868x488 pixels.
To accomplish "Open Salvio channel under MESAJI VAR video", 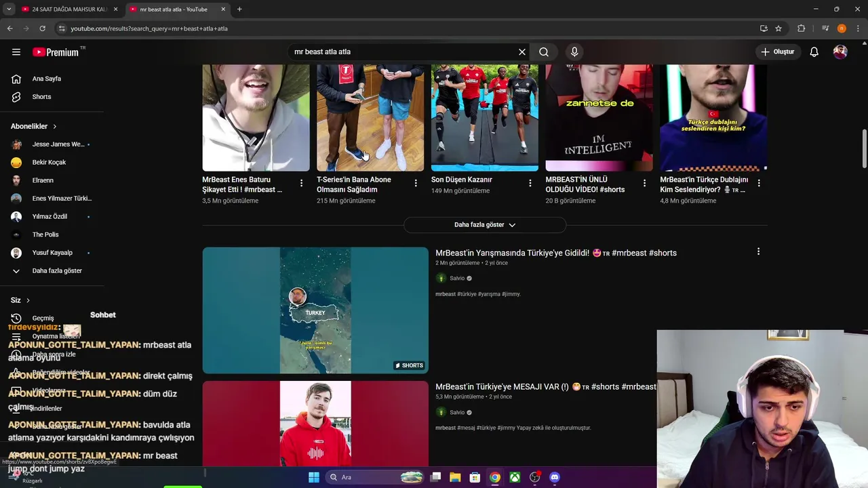I will [457, 413].
